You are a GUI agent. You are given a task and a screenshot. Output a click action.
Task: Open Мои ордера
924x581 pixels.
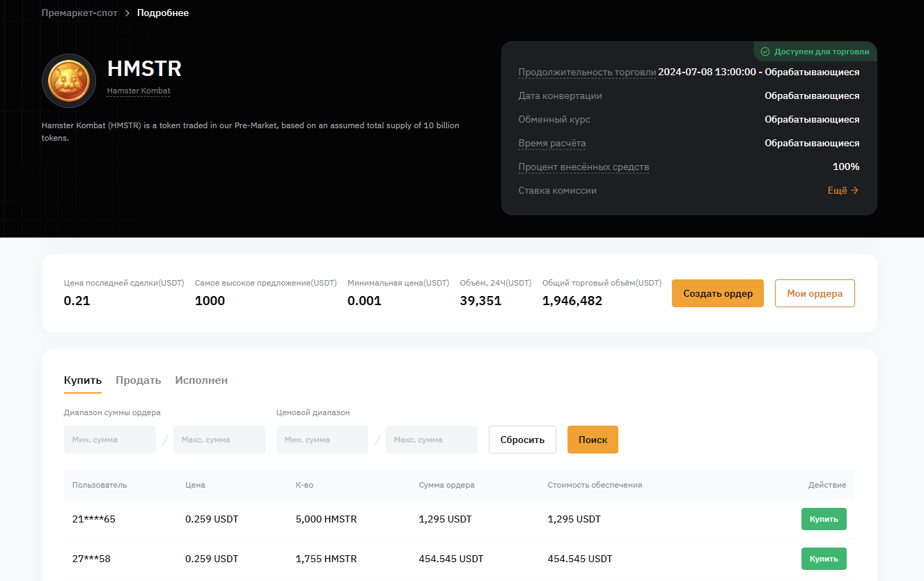815,293
